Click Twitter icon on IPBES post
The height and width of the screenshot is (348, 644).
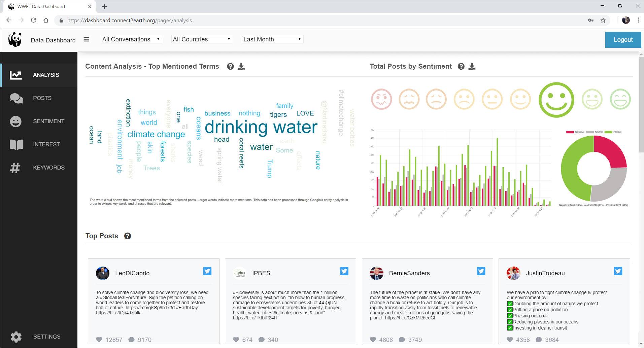pyautogui.click(x=344, y=271)
